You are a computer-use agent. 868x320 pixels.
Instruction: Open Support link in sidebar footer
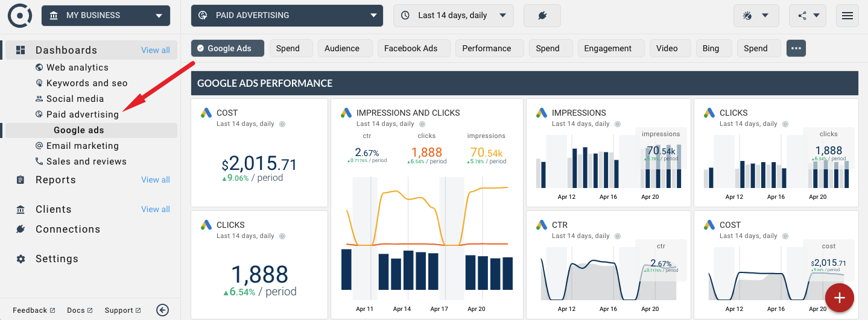tap(122, 310)
